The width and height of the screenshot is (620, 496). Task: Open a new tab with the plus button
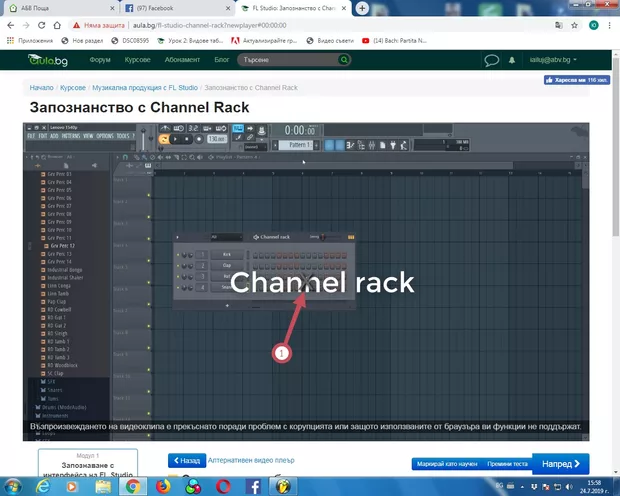(362, 8)
